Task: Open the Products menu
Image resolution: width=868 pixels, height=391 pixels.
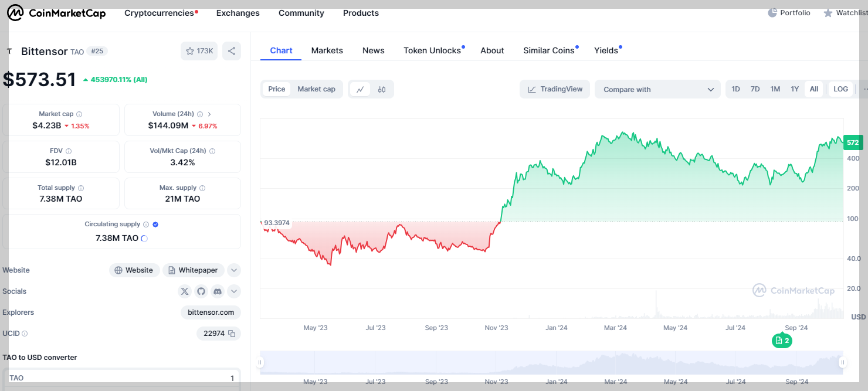Action: tap(361, 13)
